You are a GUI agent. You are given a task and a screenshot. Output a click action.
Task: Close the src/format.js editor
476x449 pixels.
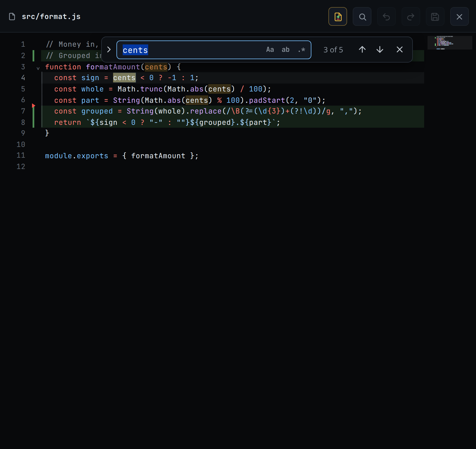[x=460, y=17]
